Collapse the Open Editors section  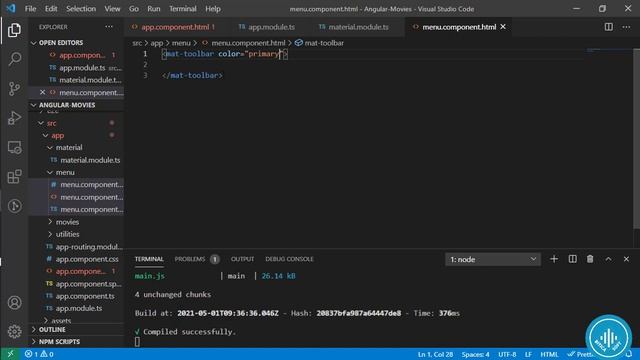[x=76, y=43]
